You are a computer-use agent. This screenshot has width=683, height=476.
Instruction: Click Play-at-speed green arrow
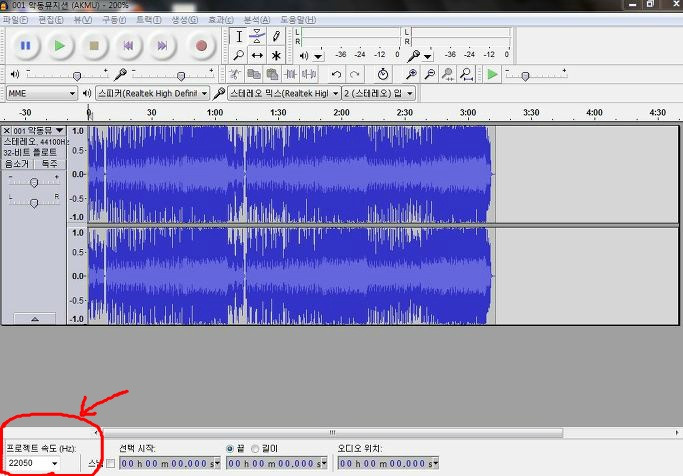point(492,74)
